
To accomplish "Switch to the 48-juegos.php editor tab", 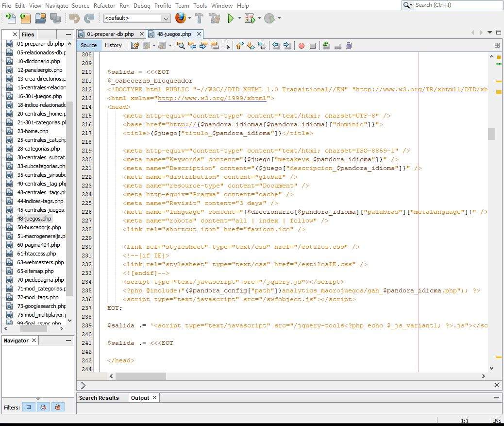I will [x=174, y=34].
